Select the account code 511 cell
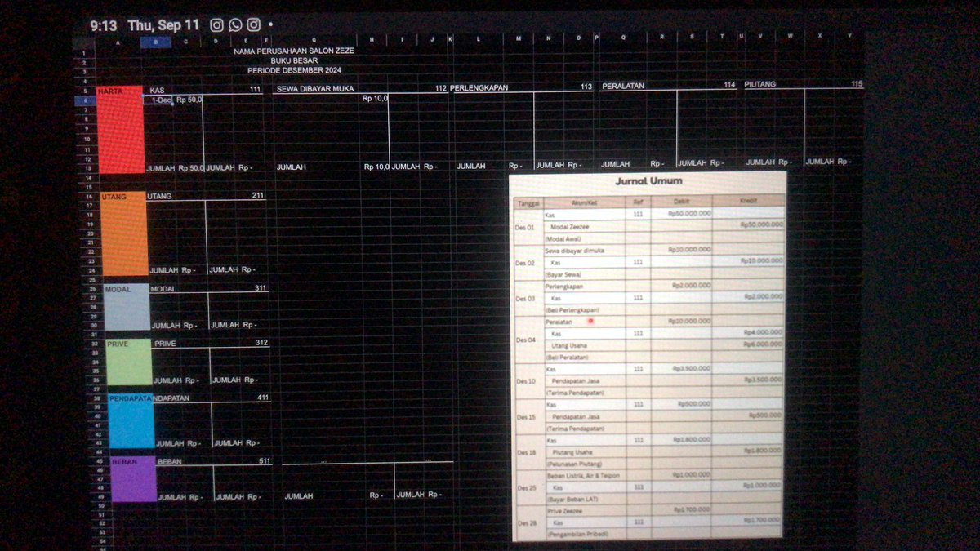 [x=265, y=461]
